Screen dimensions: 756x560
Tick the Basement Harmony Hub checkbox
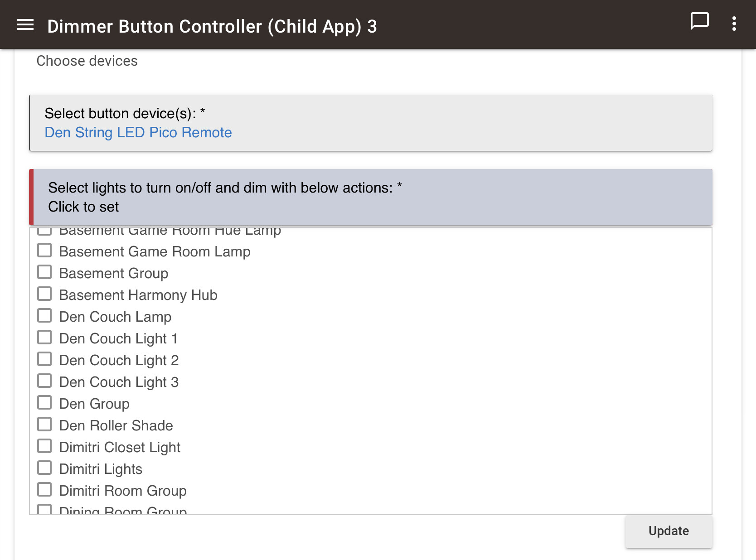(x=44, y=294)
